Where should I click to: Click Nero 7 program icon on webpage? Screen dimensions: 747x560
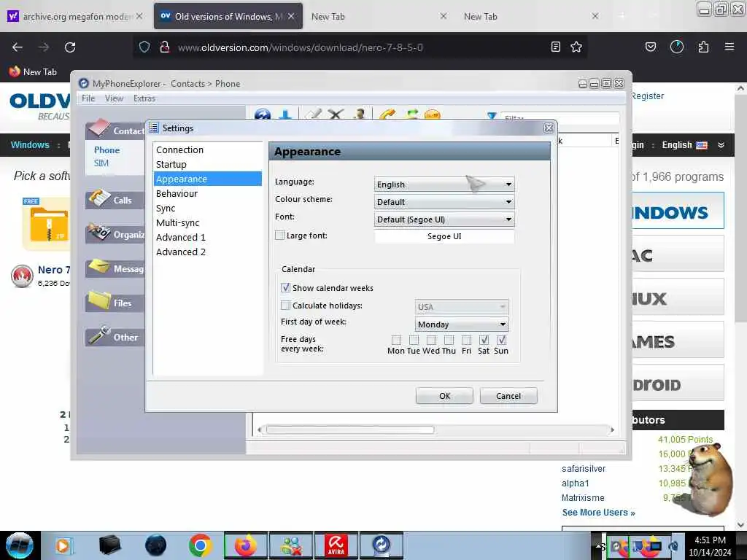22,276
